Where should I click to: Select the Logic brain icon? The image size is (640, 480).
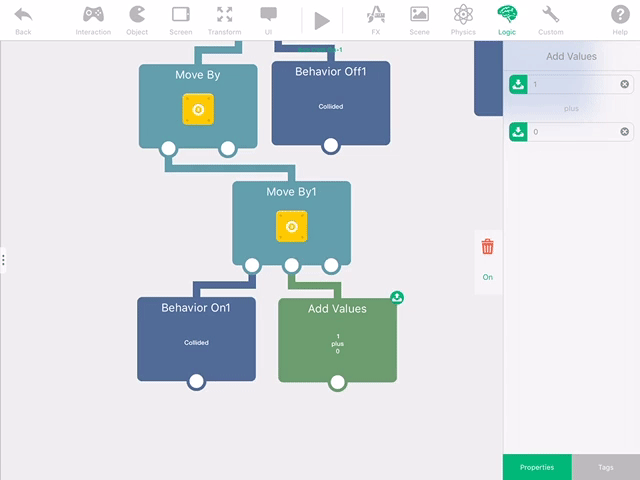click(x=507, y=14)
